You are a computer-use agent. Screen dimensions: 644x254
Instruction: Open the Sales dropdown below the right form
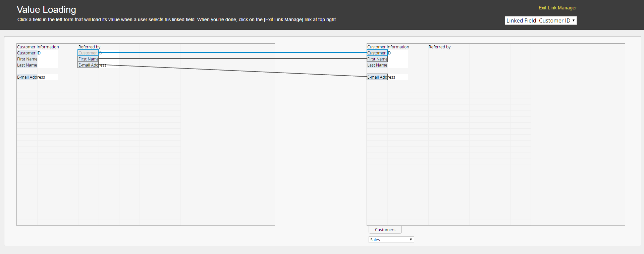click(391, 240)
